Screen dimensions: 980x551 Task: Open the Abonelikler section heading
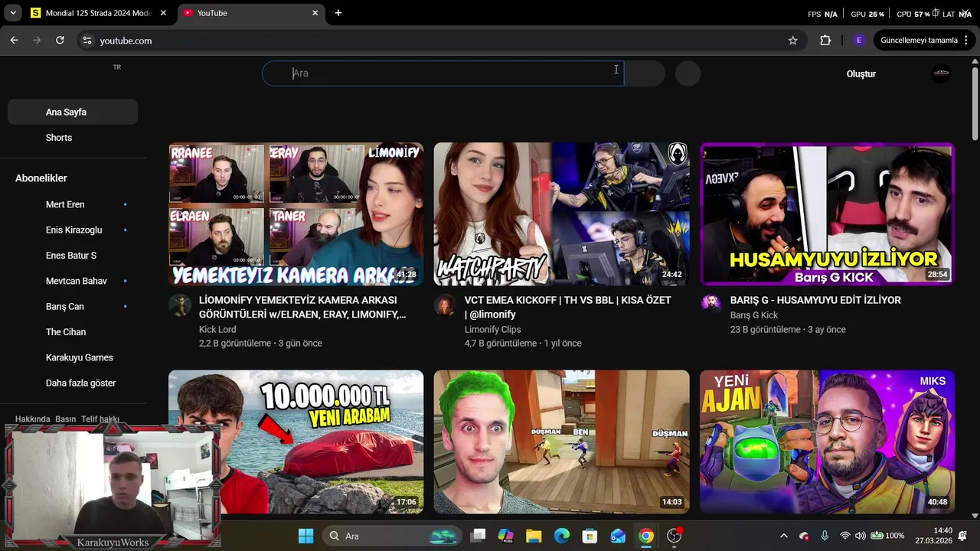[x=41, y=178]
